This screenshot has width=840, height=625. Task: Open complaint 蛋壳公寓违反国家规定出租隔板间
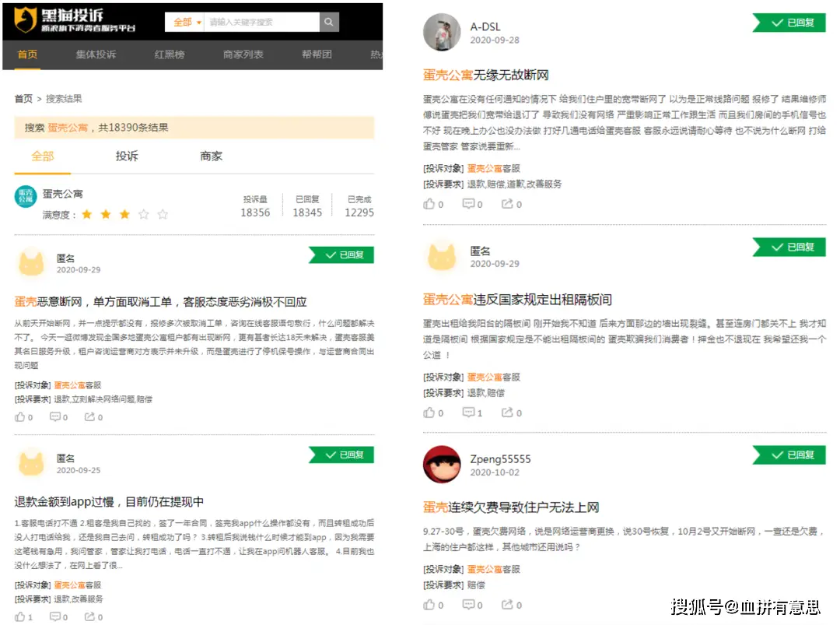(517, 300)
